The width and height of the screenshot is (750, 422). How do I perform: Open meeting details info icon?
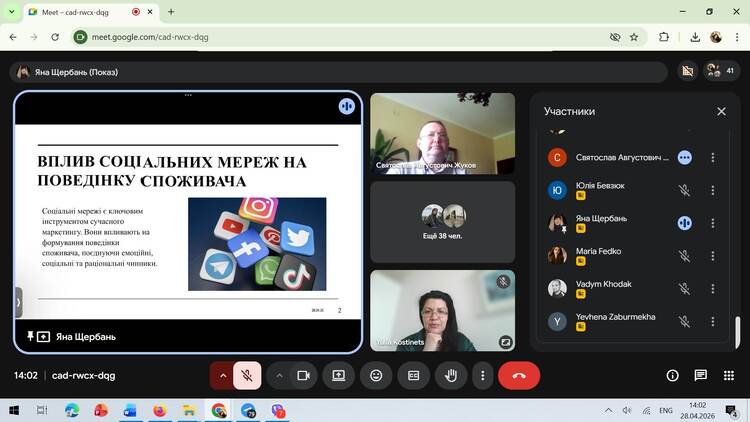click(x=673, y=376)
